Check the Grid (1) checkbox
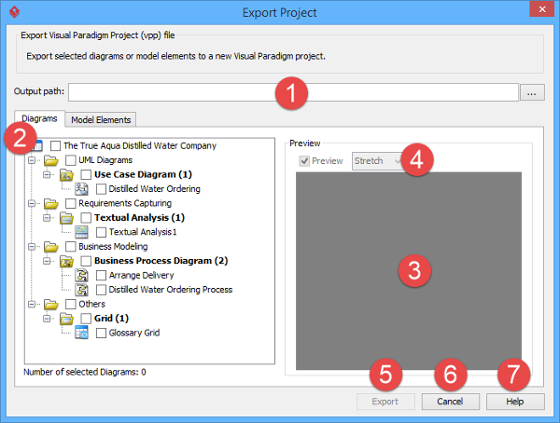This screenshot has width=560, height=423. 86,319
